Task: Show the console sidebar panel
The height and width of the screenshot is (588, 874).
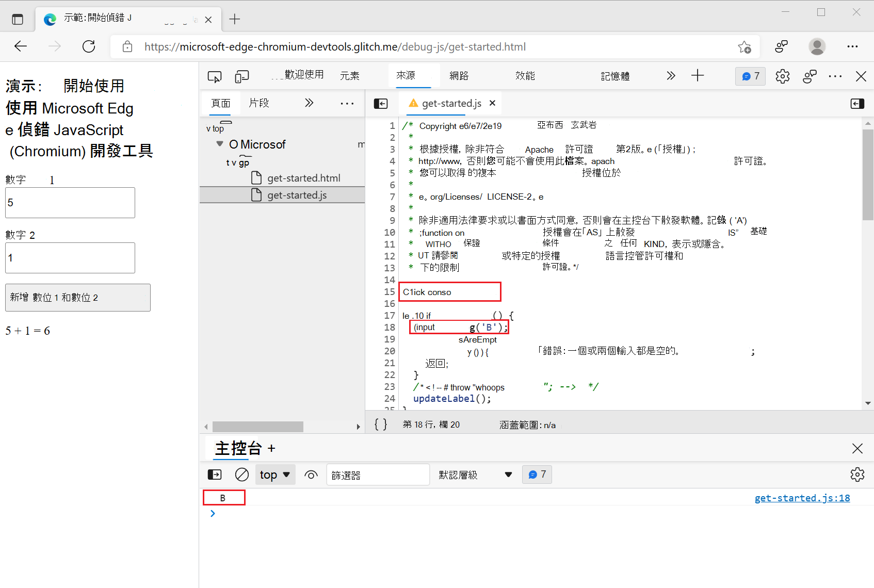Action: [214, 474]
